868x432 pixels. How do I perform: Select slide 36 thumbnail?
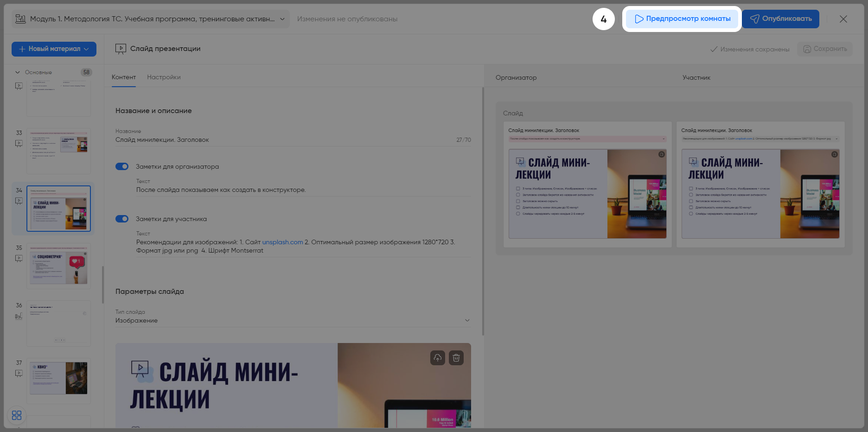pyautogui.click(x=58, y=324)
